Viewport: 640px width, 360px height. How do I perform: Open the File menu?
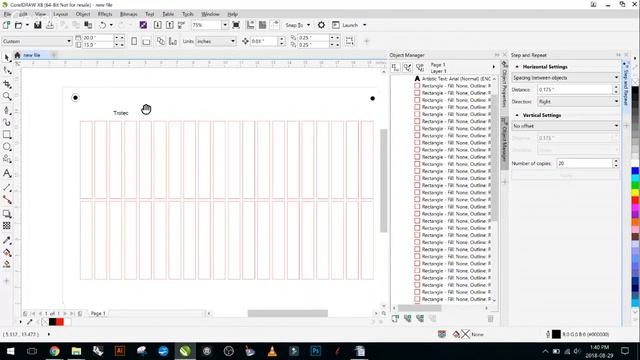pyautogui.click(x=8, y=14)
